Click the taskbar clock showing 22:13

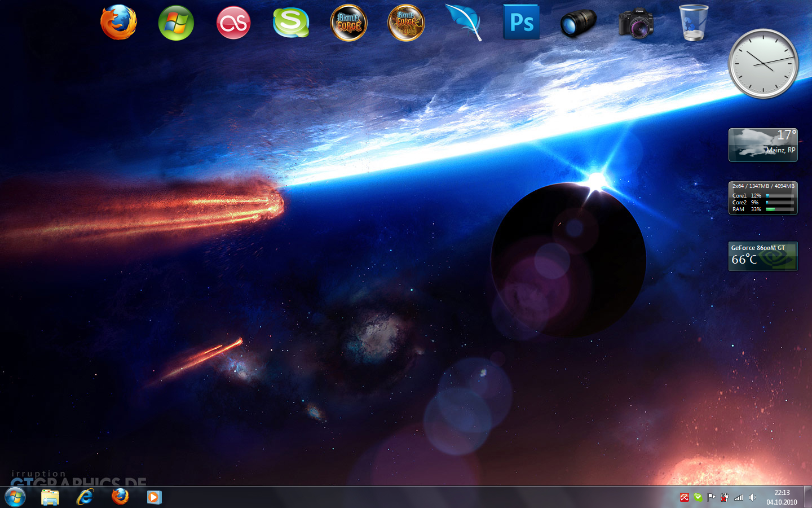click(x=782, y=497)
